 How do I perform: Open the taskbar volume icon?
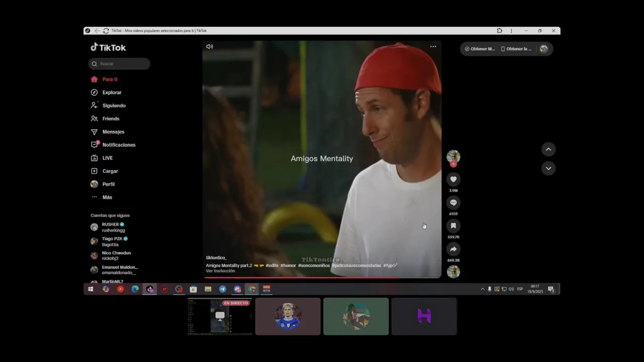coord(511,289)
